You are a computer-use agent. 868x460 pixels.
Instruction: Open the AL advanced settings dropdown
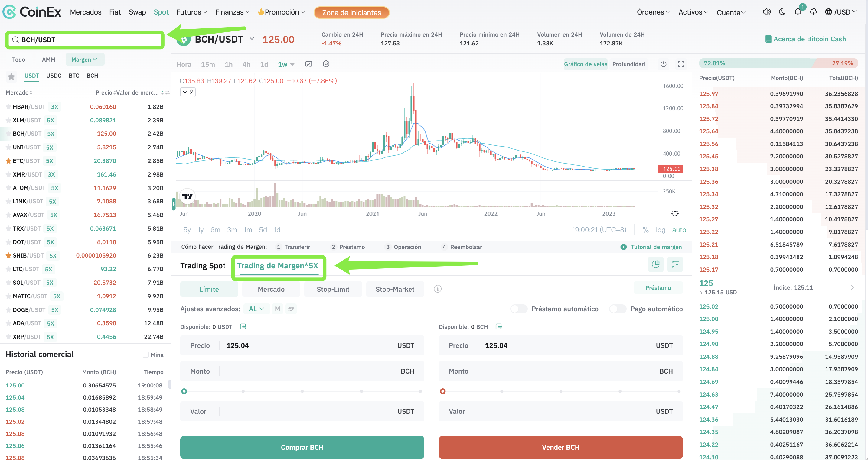256,309
